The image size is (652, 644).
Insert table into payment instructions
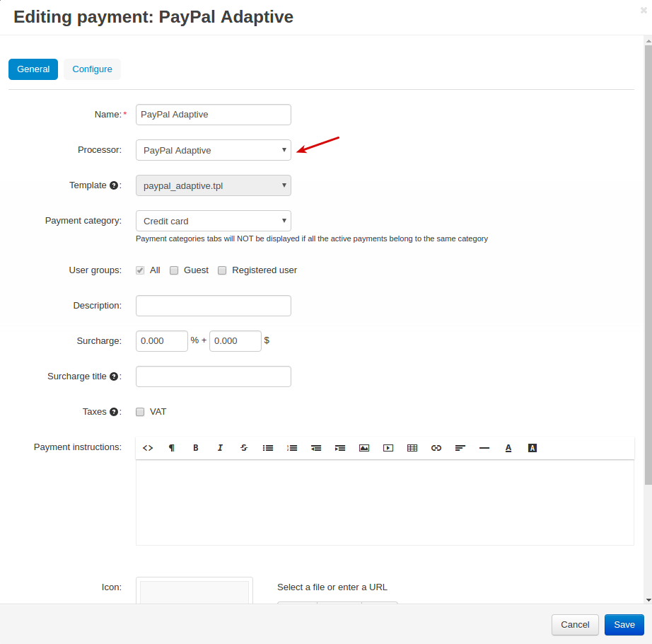[x=412, y=448]
